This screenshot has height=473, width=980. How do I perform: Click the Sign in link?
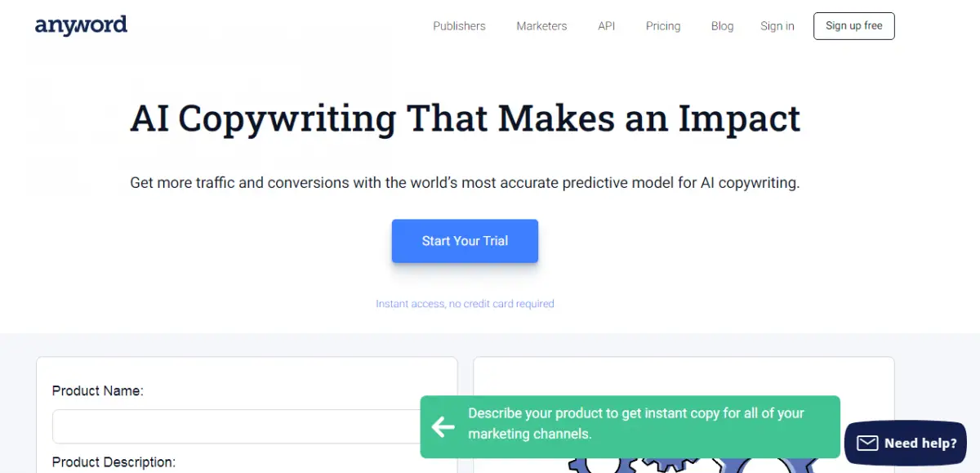click(x=777, y=26)
